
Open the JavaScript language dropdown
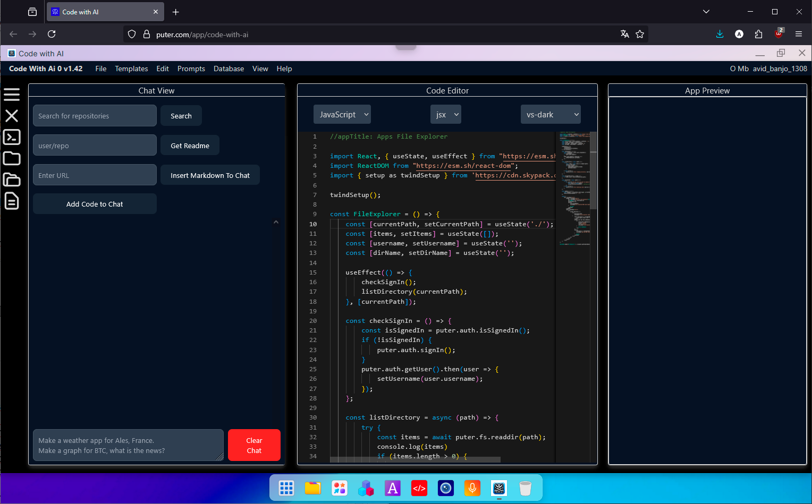342,114
